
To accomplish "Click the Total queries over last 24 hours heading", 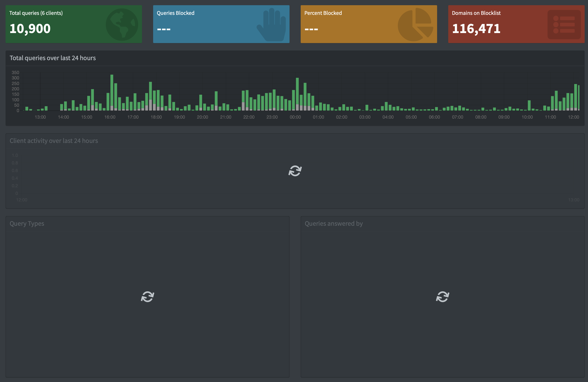I will click(x=53, y=58).
